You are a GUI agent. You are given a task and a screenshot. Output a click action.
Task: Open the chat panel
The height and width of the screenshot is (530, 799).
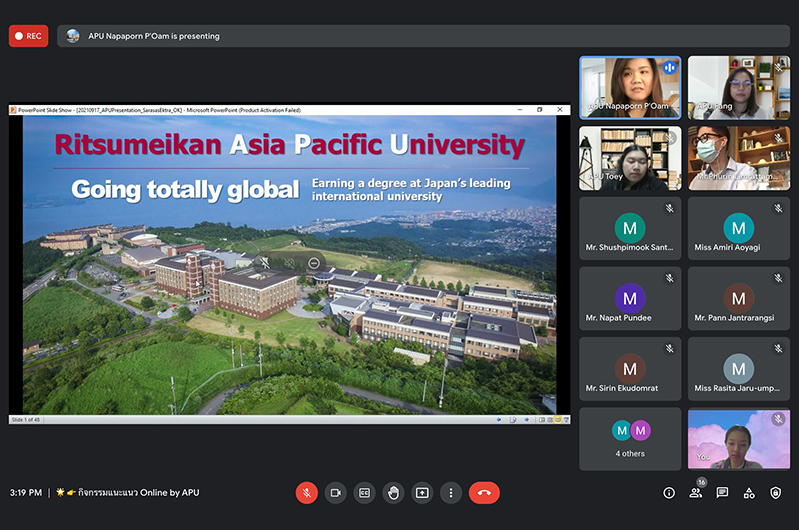(722, 493)
